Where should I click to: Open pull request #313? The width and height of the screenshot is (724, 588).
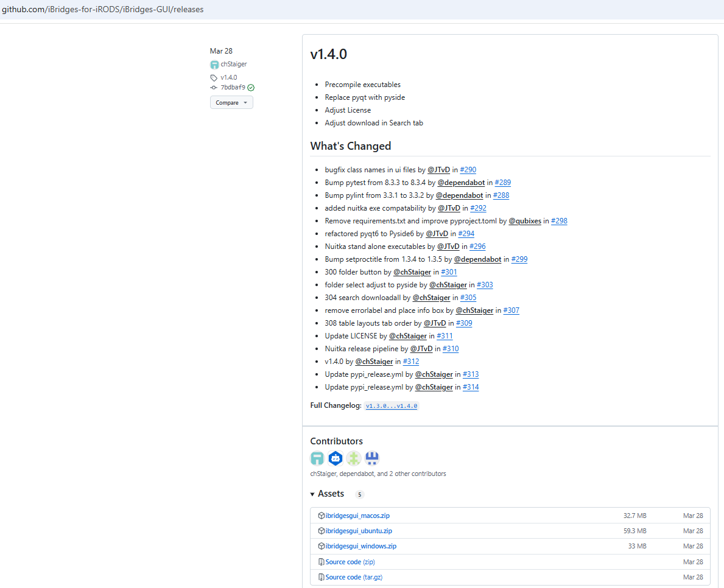(471, 374)
